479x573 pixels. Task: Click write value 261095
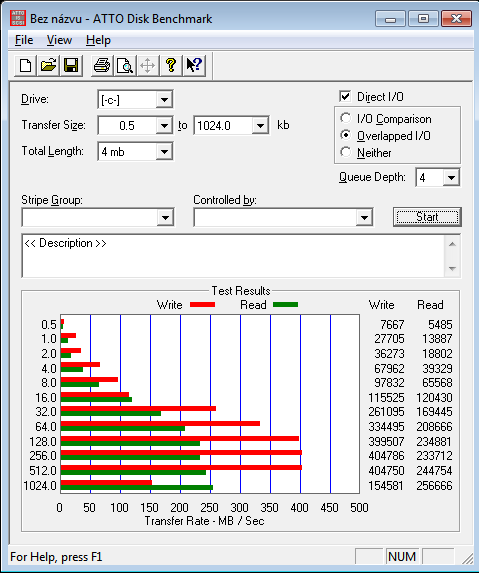(386, 412)
